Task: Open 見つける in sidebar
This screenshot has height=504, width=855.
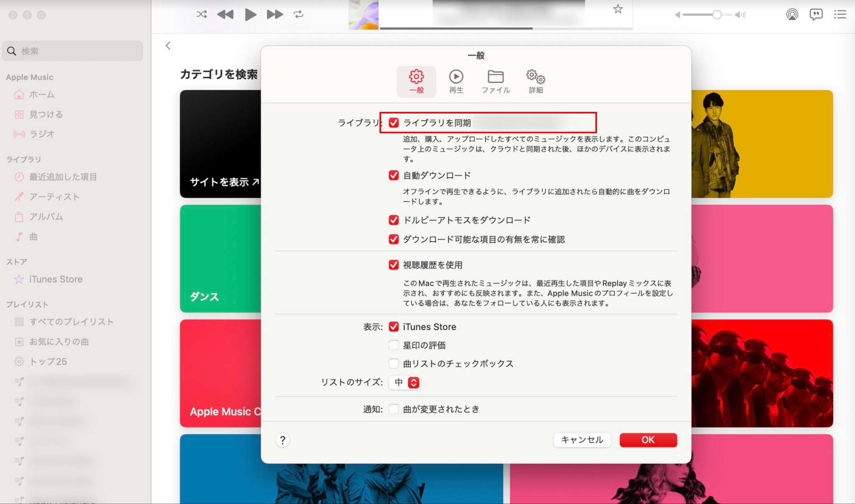Action: (46, 114)
